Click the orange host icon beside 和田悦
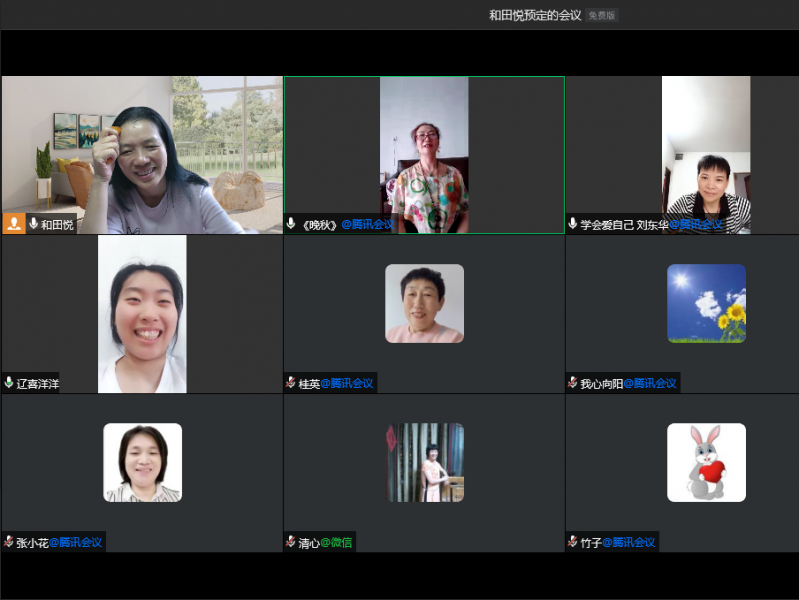799x600 pixels. click(14, 224)
